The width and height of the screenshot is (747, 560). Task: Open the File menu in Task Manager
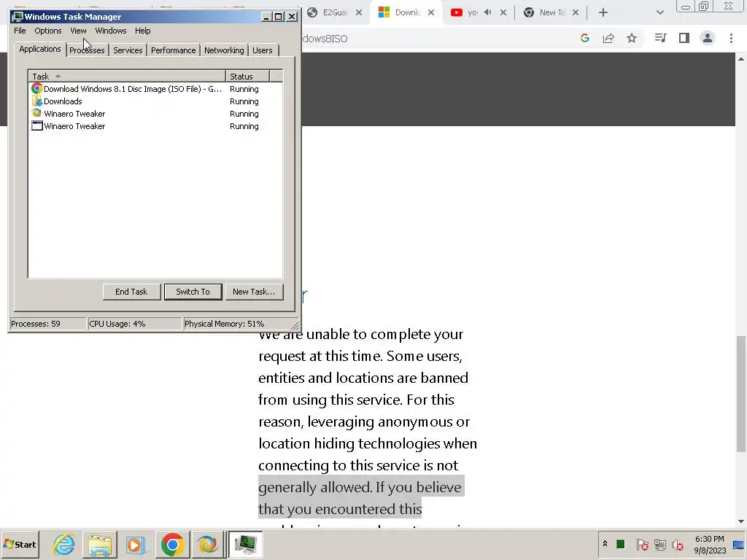coord(20,31)
